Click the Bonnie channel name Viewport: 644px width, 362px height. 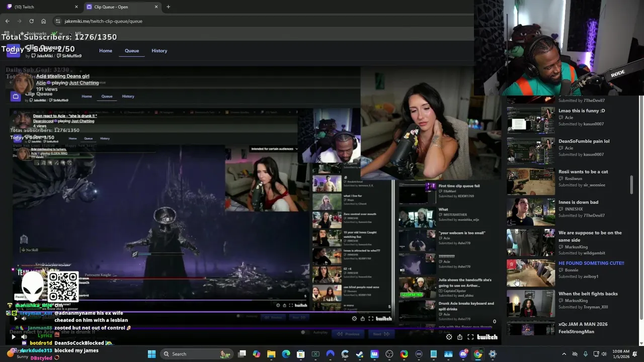(572, 270)
